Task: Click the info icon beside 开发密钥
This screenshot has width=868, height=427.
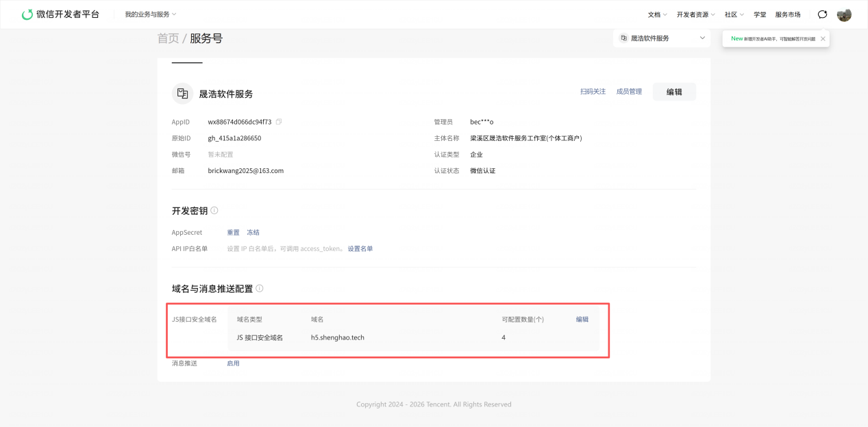Action: (x=214, y=211)
